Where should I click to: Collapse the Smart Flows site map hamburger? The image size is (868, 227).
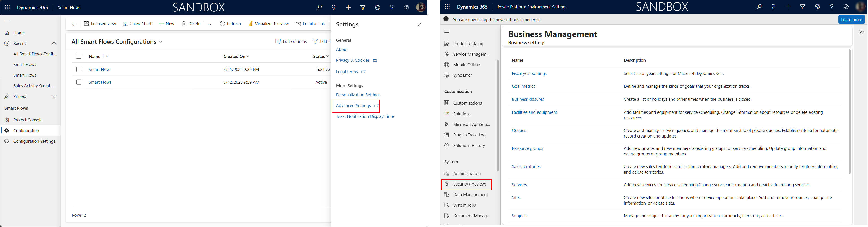coord(7,21)
